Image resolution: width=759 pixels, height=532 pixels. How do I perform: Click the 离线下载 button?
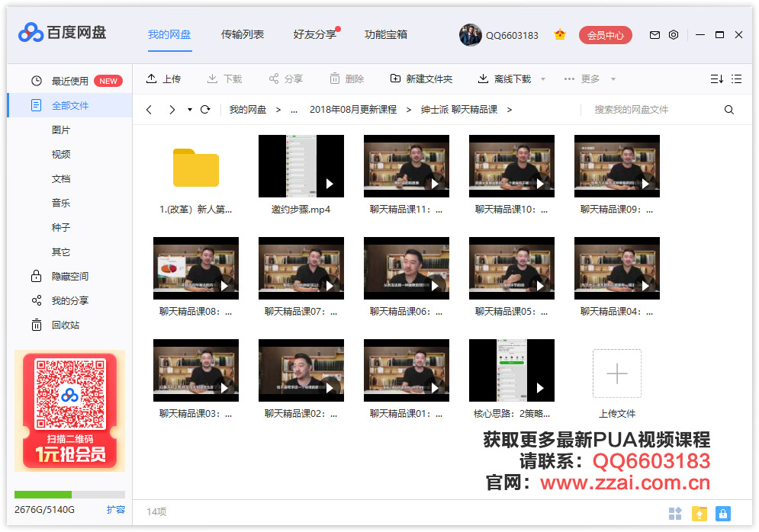pyautogui.click(x=504, y=79)
